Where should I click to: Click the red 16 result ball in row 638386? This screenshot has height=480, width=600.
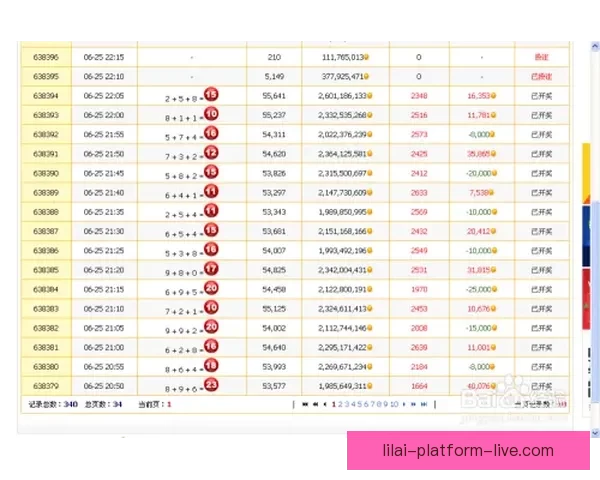tap(211, 249)
